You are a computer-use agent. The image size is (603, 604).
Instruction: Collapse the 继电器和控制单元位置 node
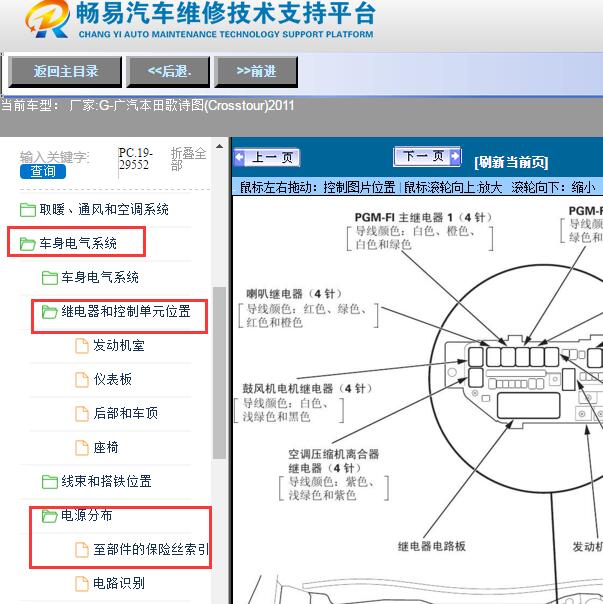tap(126, 311)
